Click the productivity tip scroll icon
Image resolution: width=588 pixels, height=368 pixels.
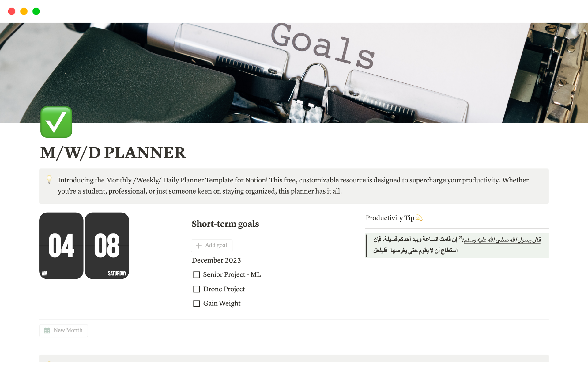419,218
